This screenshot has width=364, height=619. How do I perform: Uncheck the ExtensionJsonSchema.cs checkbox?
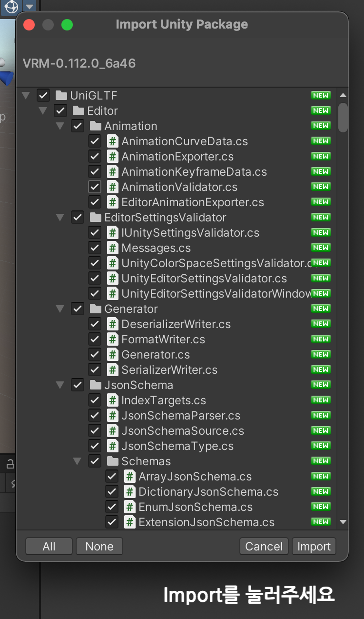click(112, 522)
